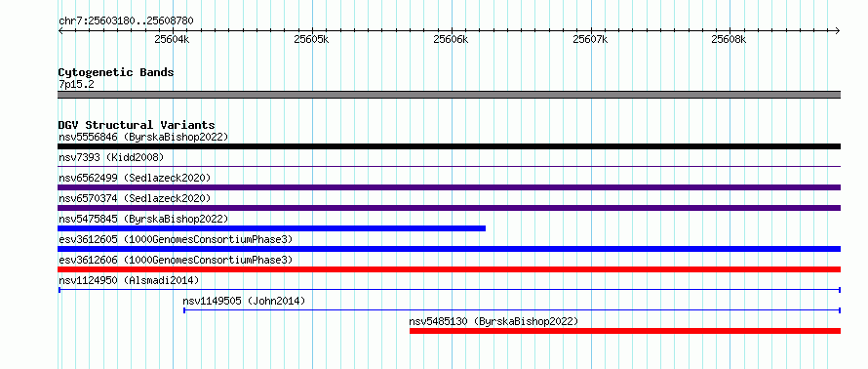Screen dimensions: 868x369
Task: Click the short blue nsv5475845 variant bar
Action: coord(272,228)
